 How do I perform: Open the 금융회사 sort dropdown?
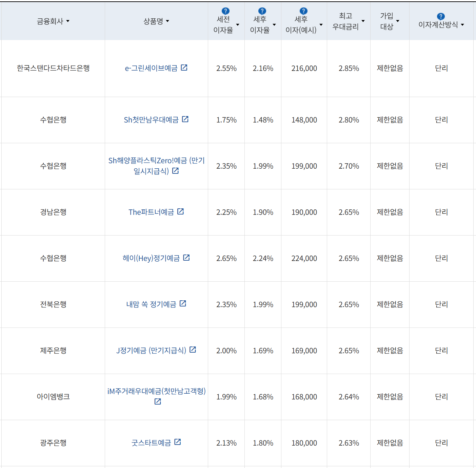coord(68,21)
